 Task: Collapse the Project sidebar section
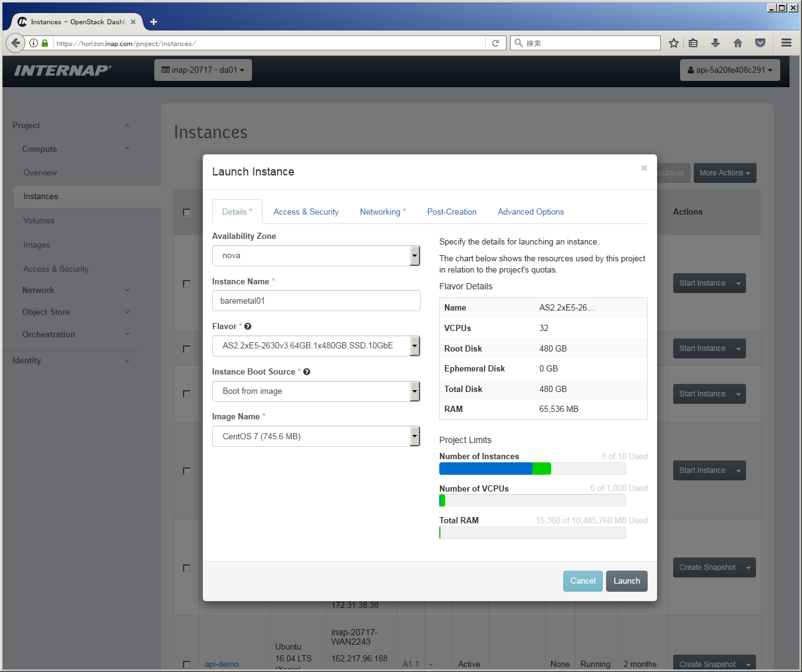pyautogui.click(x=71, y=125)
